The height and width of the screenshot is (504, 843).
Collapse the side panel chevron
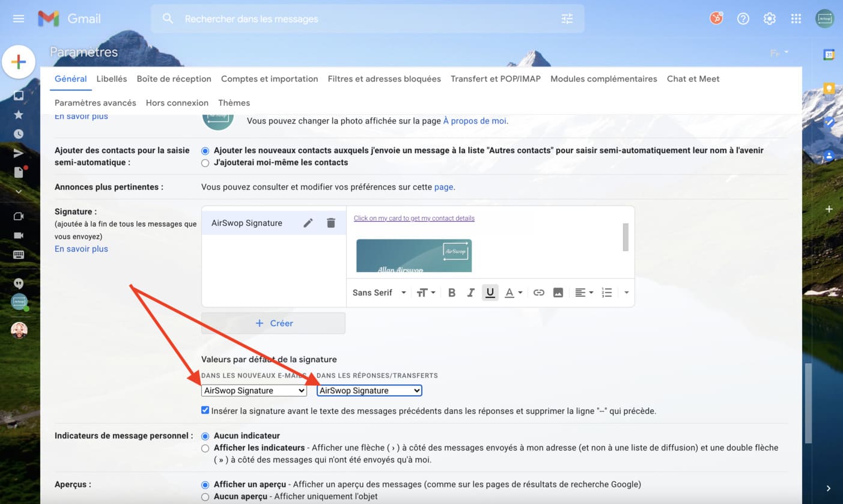pyautogui.click(x=829, y=488)
